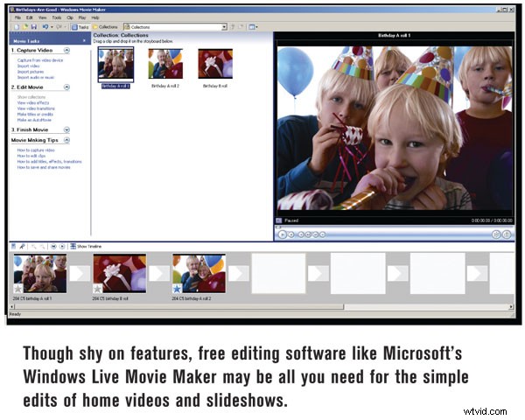Image resolution: width=525 pixels, height=420 pixels.
Task: Click effect star on birthday A roll 1 clip
Action: pos(18,288)
